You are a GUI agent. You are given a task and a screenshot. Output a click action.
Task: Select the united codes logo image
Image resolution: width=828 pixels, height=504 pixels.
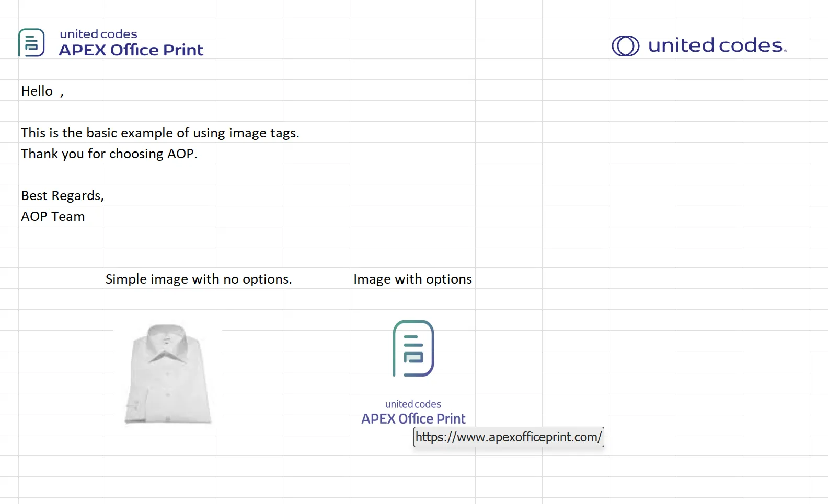[699, 45]
